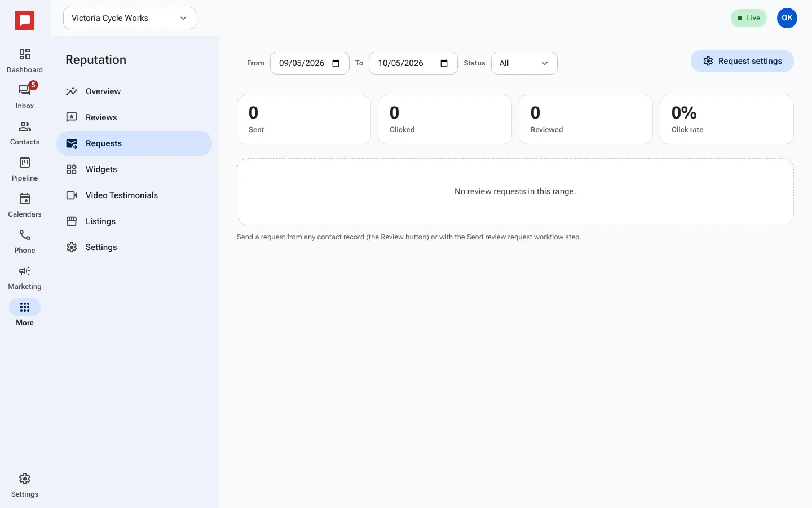This screenshot has height=508, width=812.
Task: Open Reputation Settings menu item
Action: [x=134, y=247]
